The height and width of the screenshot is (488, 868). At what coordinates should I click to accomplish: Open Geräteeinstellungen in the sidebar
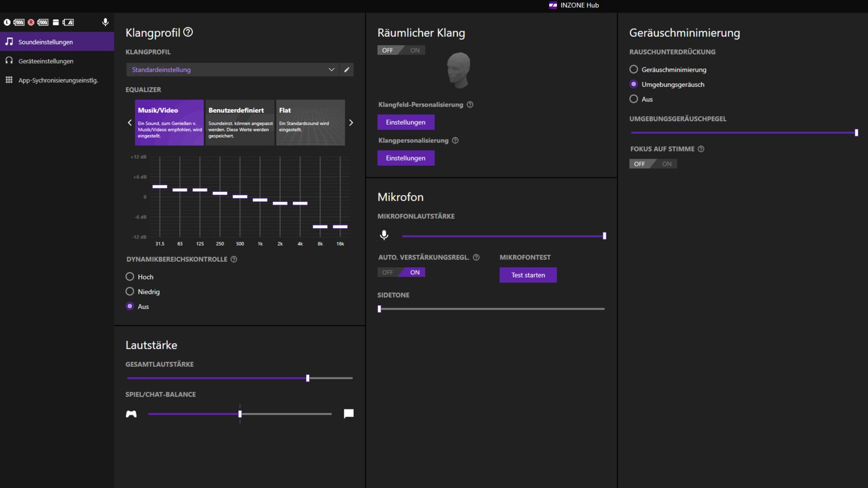(x=46, y=61)
